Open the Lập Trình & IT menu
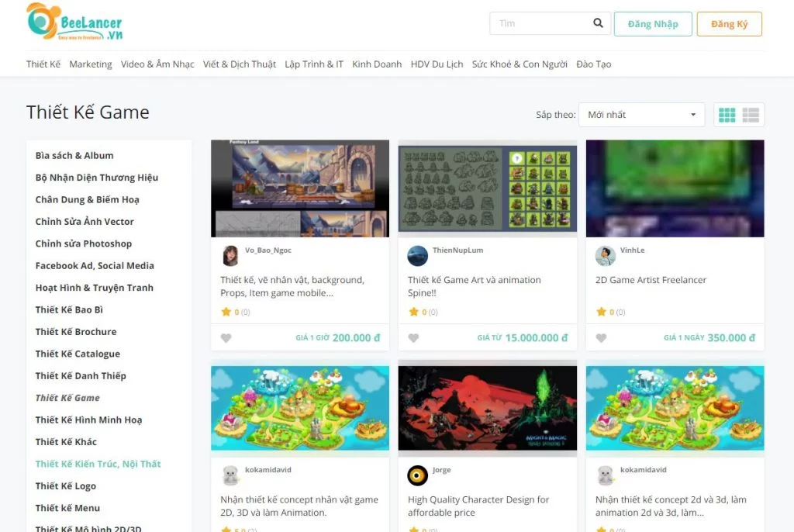Image resolution: width=794 pixels, height=532 pixels. pyautogui.click(x=314, y=64)
